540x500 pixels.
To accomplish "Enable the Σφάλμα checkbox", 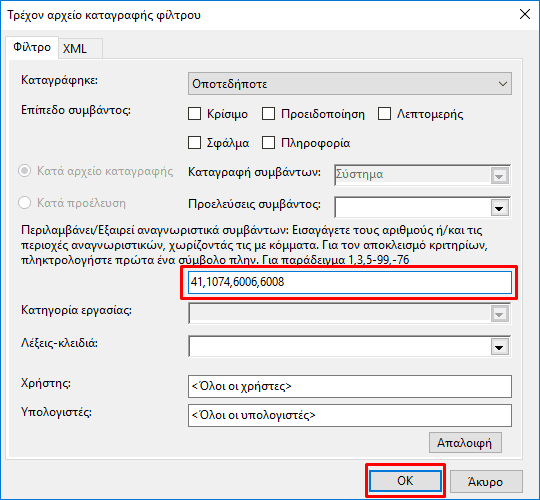I will pyautogui.click(x=195, y=143).
